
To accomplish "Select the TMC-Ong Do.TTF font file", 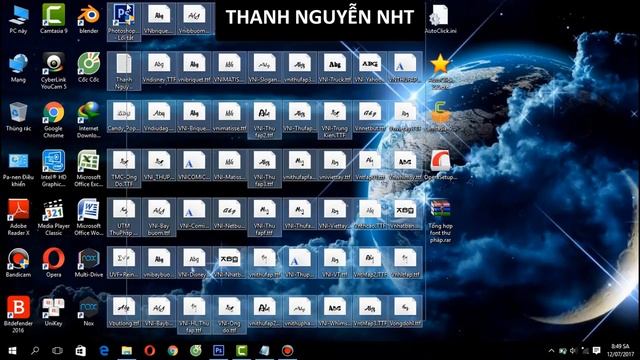I will coord(124,168).
